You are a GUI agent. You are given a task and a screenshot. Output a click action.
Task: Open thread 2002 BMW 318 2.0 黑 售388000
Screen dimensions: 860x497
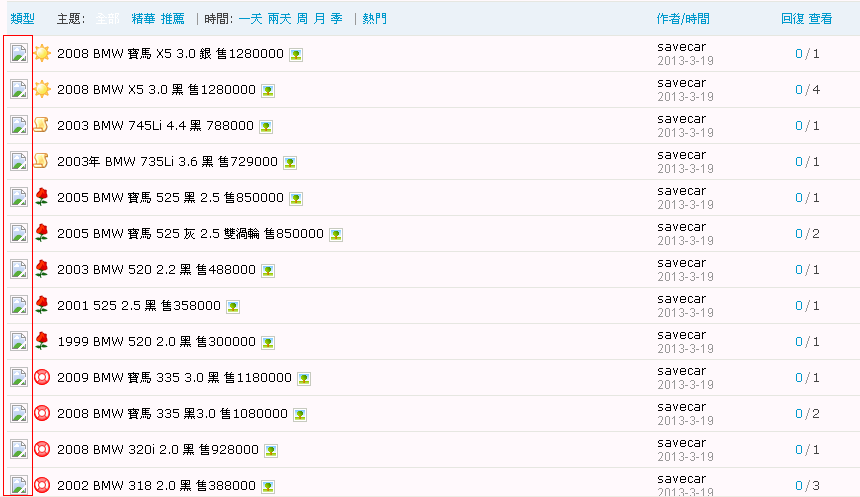pos(156,485)
